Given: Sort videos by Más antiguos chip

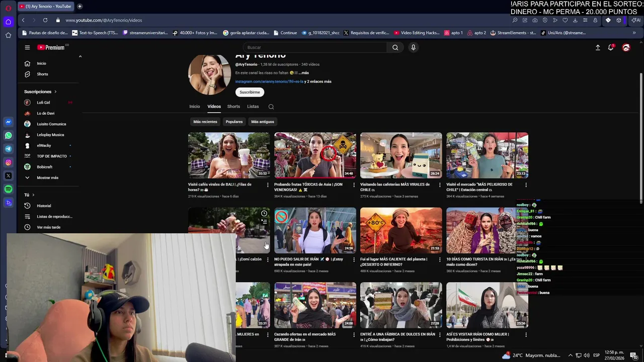Looking at the screenshot, I should pyautogui.click(x=263, y=122).
